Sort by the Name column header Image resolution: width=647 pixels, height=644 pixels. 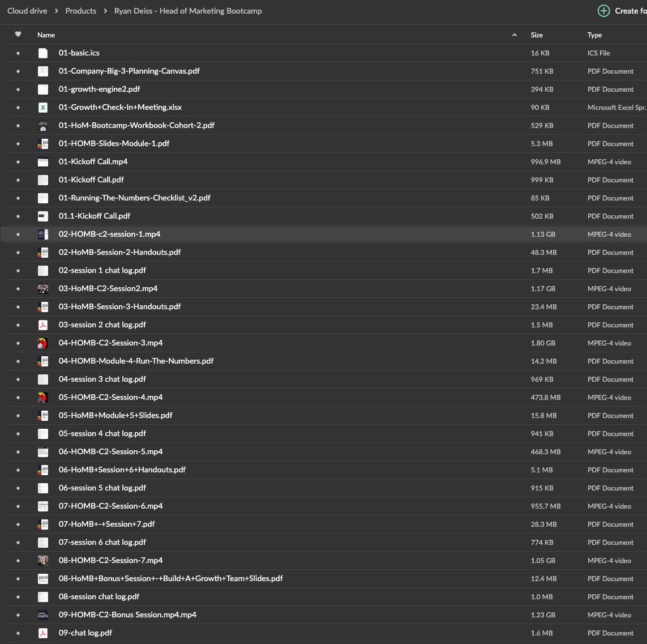46,35
